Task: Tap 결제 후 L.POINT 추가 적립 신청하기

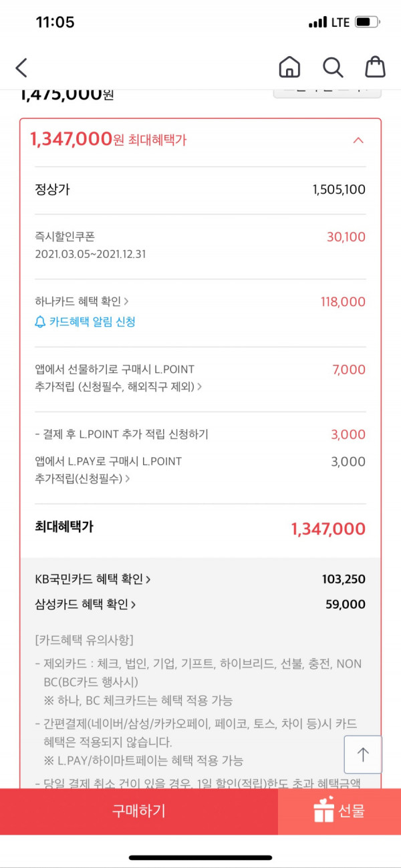Action: click(x=122, y=434)
